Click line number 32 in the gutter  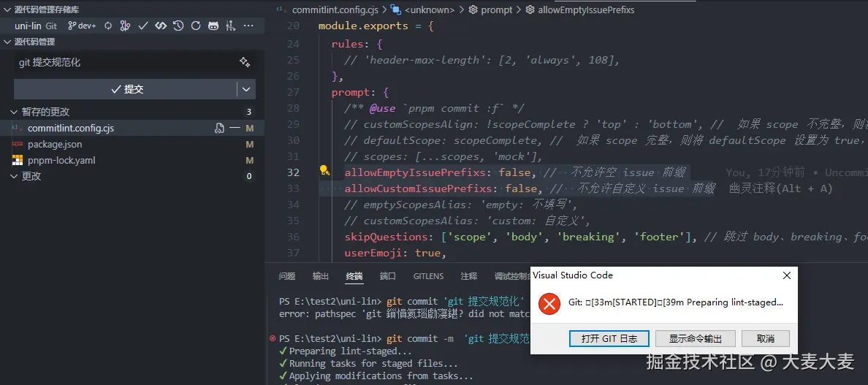coord(294,172)
